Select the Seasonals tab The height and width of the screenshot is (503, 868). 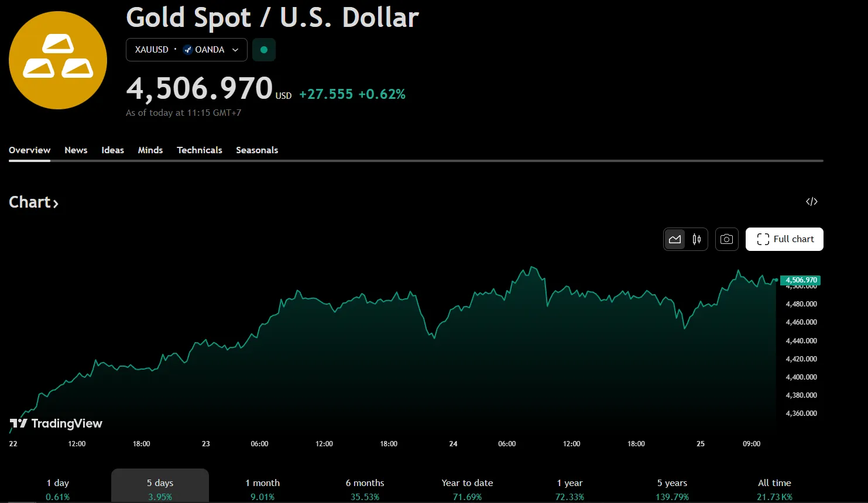(257, 150)
